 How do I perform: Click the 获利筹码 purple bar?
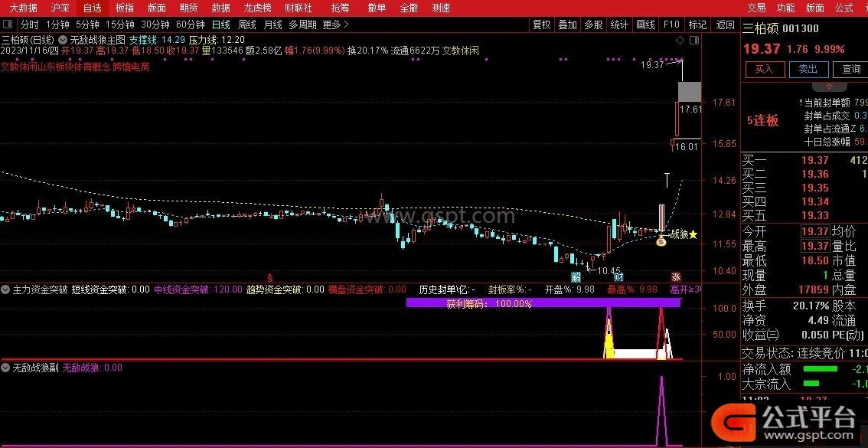coord(543,303)
